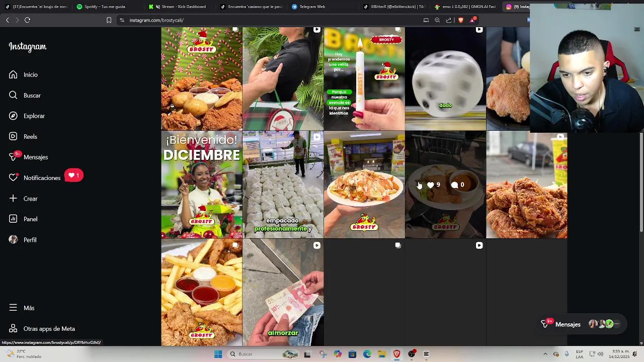
Task: Click the Instagram logo
Action: (x=27, y=47)
